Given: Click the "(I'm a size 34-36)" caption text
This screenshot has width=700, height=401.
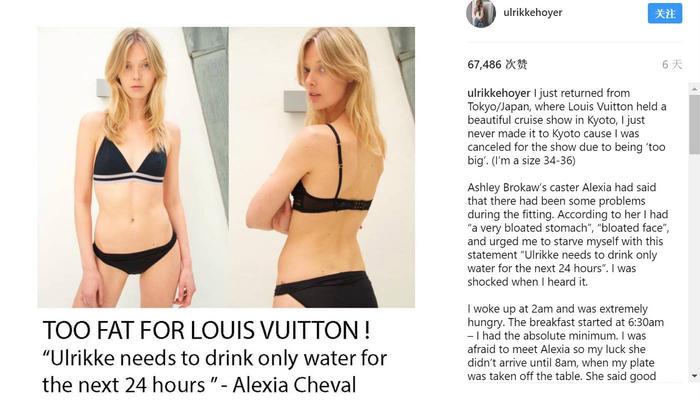Looking at the screenshot, I should pyautogui.click(x=533, y=160).
